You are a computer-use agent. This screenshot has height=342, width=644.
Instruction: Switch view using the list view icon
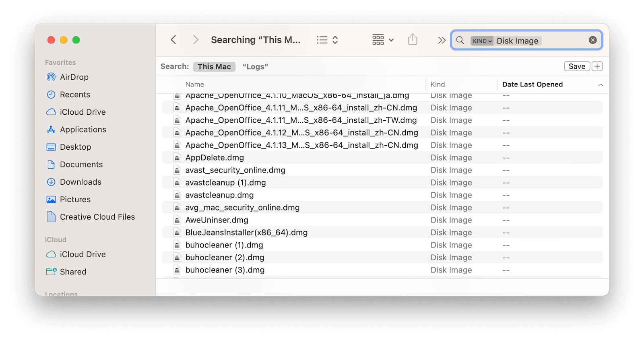322,40
